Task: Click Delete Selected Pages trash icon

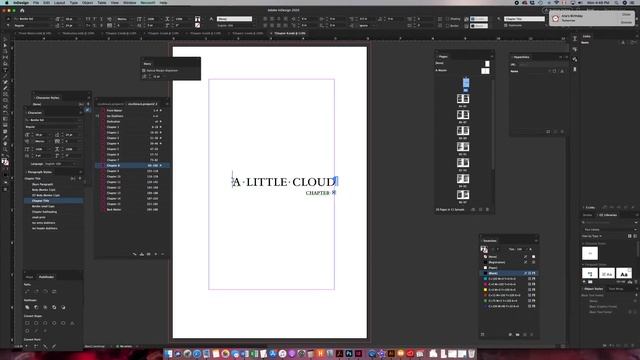Action: pyautogui.click(x=487, y=209)
